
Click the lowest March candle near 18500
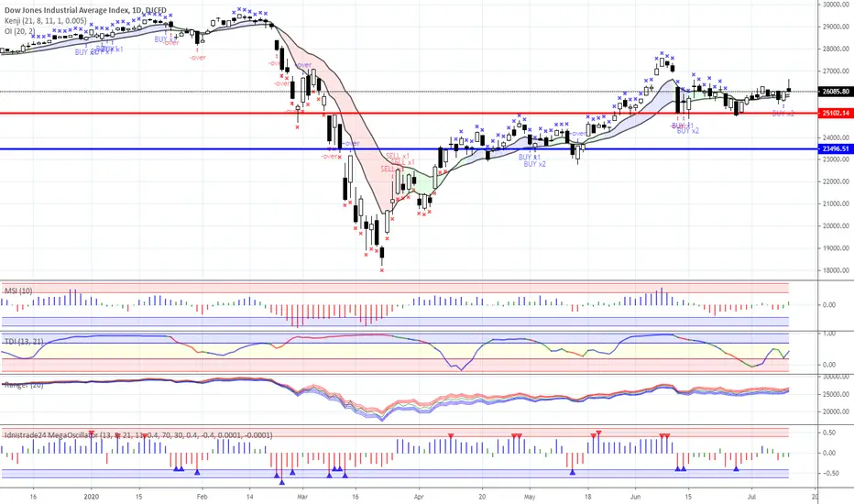coord(382,254)
